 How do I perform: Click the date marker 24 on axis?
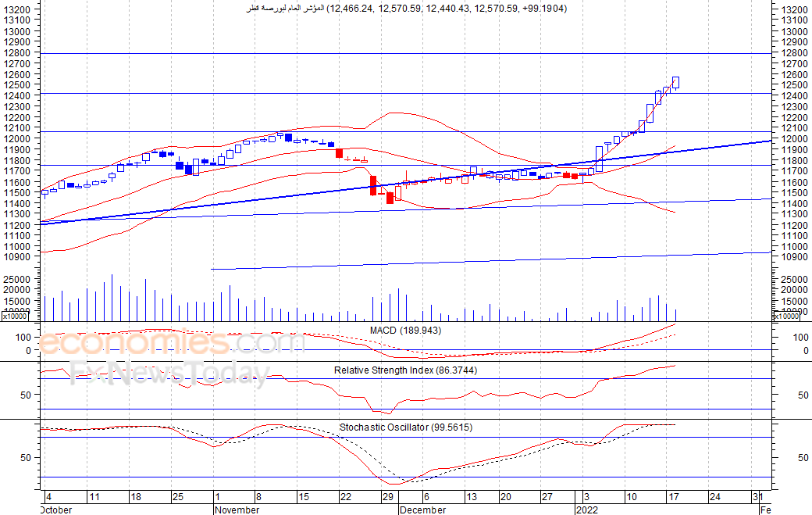click(714, 497)
